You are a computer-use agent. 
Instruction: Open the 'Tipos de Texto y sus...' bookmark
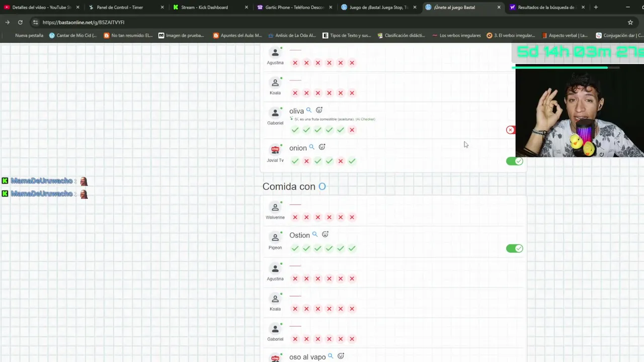pos(347,35)
